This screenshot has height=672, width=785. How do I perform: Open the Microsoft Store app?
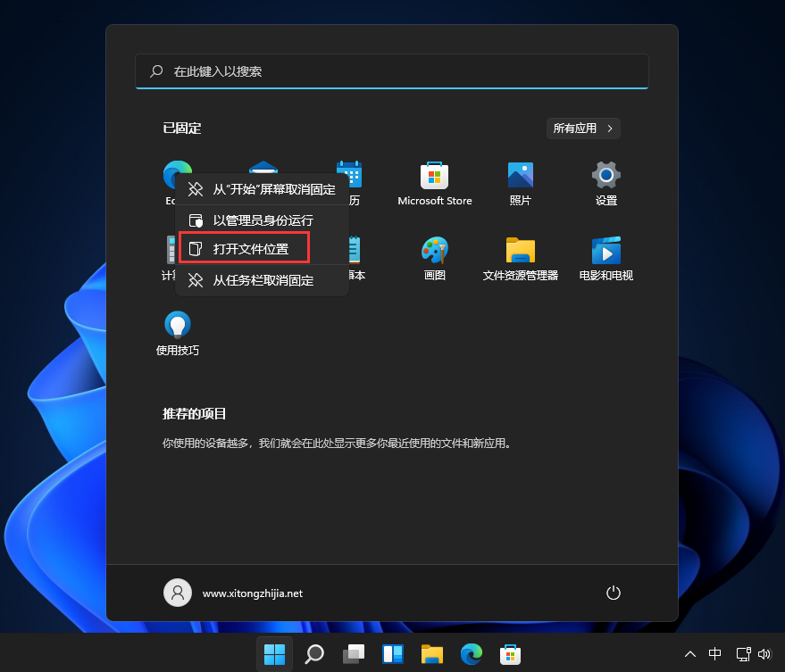(x=435, y=176)
